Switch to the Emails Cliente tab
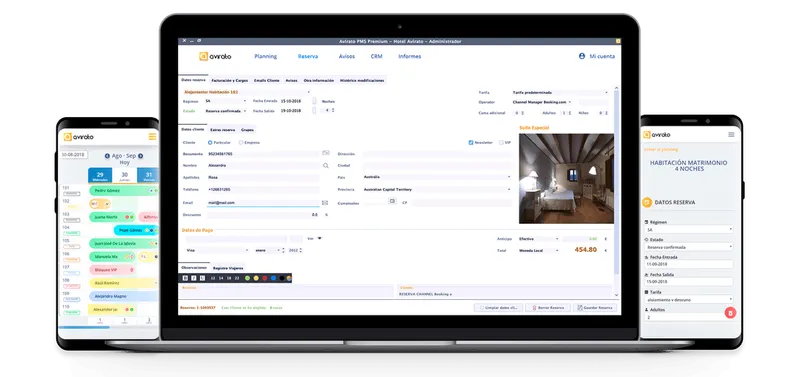 pos(267,81)
